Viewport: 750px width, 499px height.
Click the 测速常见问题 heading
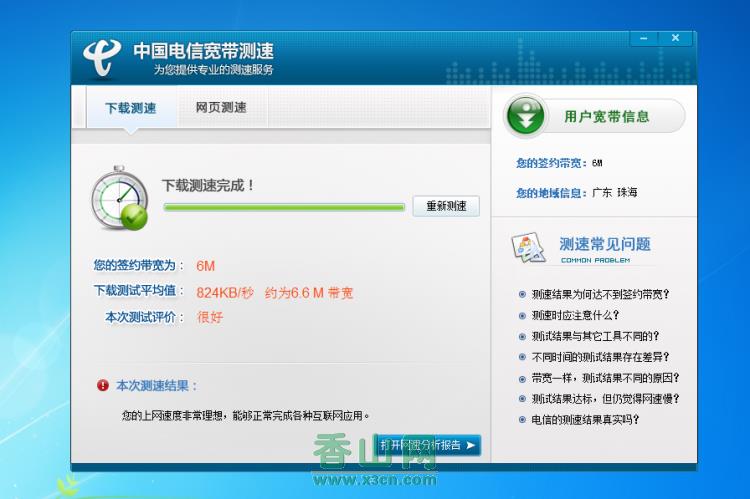(x=605, y=244)
